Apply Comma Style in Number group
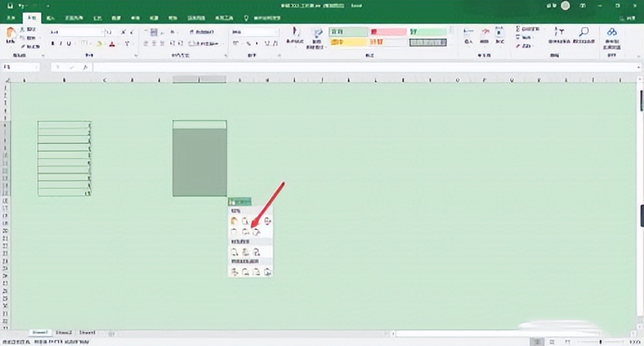The height and width of the screenshot is (346, 644). point(257,44)
